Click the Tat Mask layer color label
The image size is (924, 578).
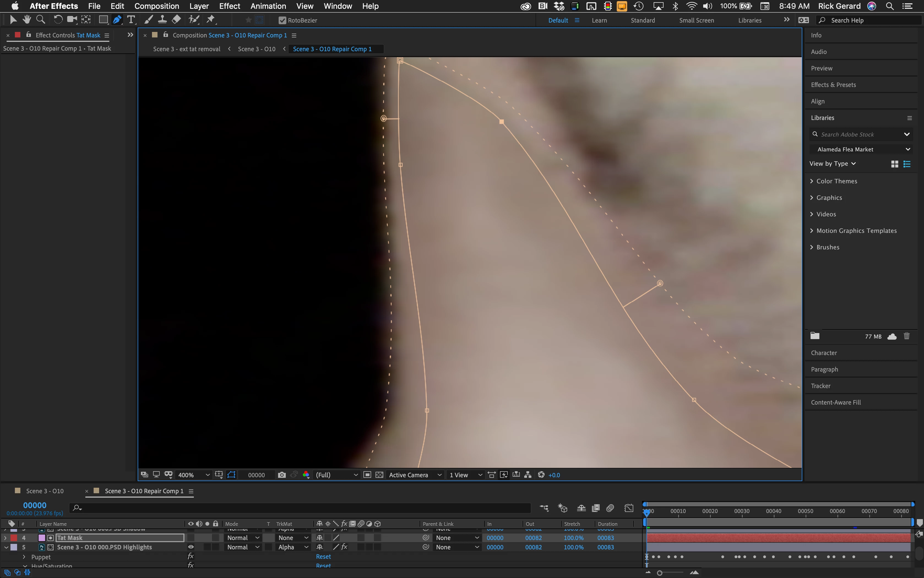[x=14, y=538]
